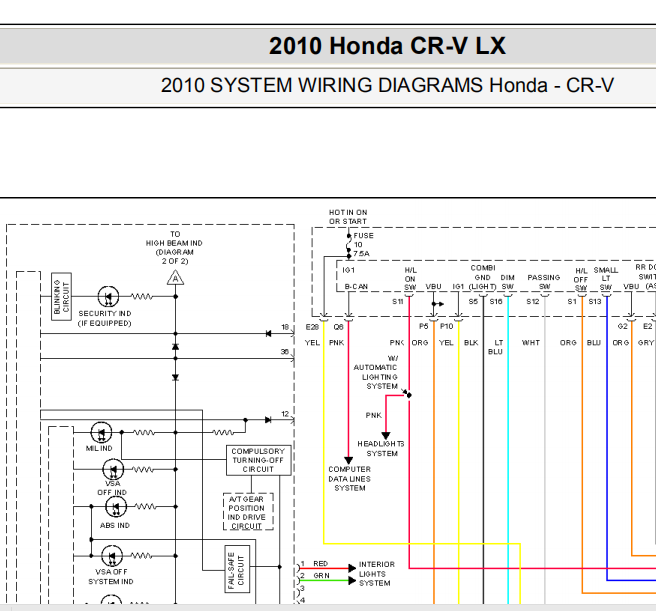Click the "SECURITY IND (IF EQUIPPED)" label
Image resolution: width=656 pixels, height=611 pixels.
(105, 318)
